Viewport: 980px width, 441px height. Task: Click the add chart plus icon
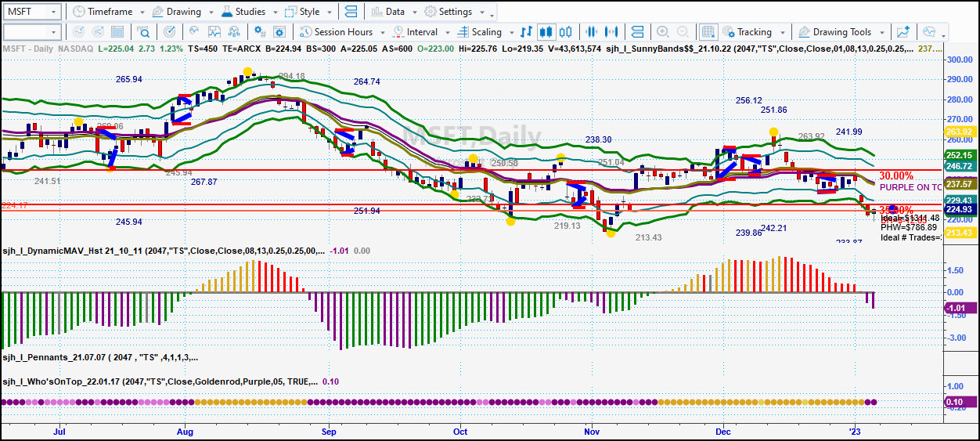click(904, 32)
